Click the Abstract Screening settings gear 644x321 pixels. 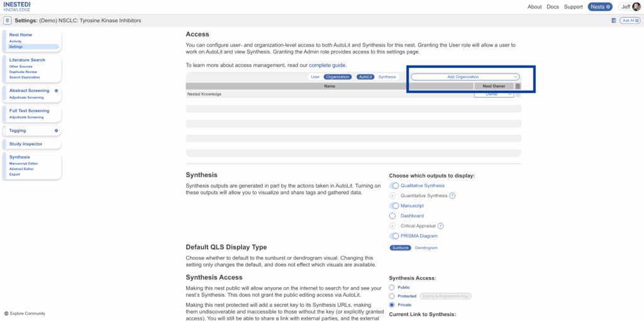point(56,91)
